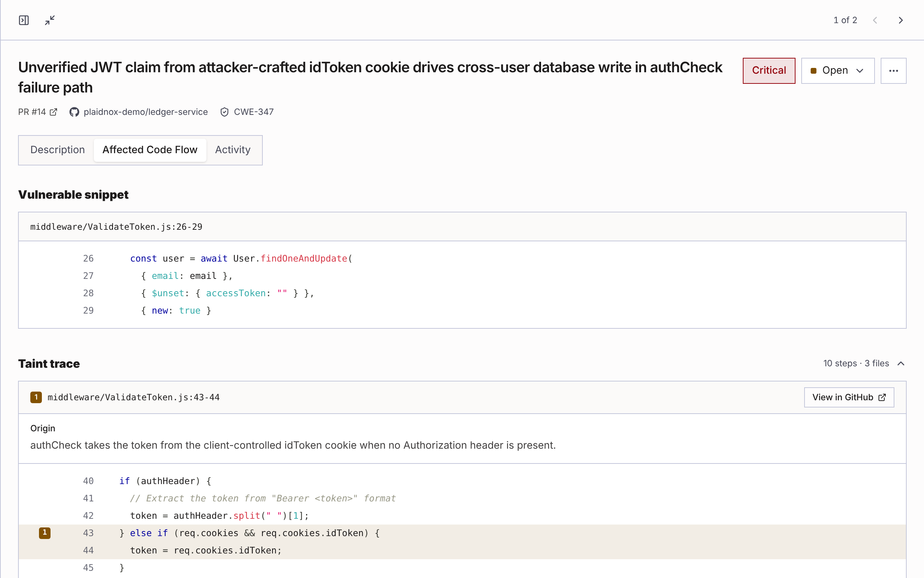Click step 1 badge in trace header

tap(36, 397)
